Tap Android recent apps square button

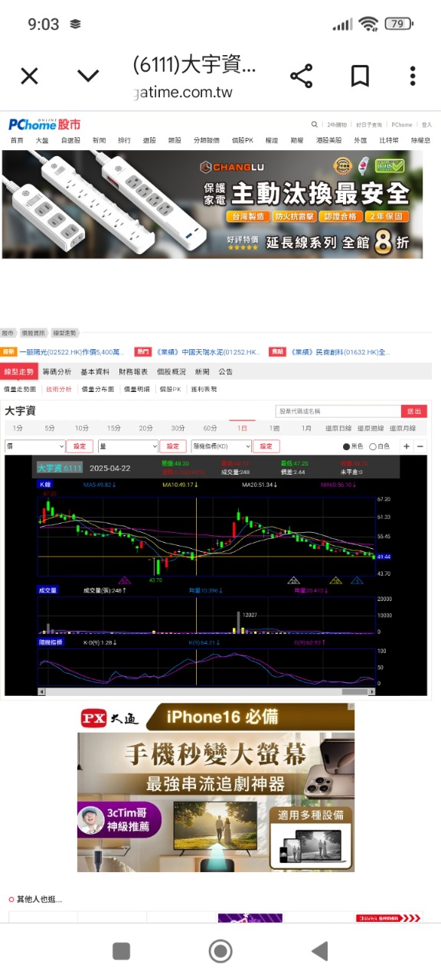(x=121, y=951)
